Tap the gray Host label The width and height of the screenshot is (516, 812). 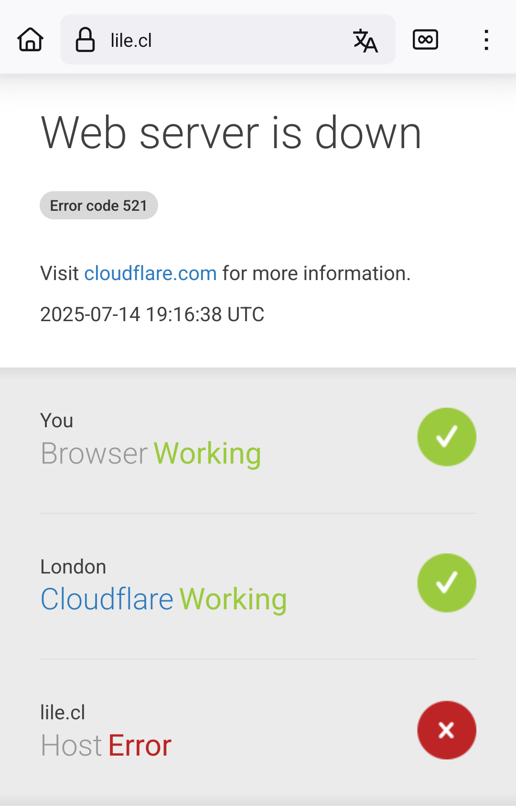[x=71, y=746]
